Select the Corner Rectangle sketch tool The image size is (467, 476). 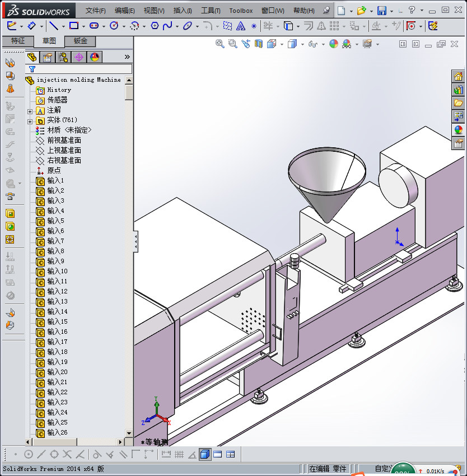[x=73, y=26]
